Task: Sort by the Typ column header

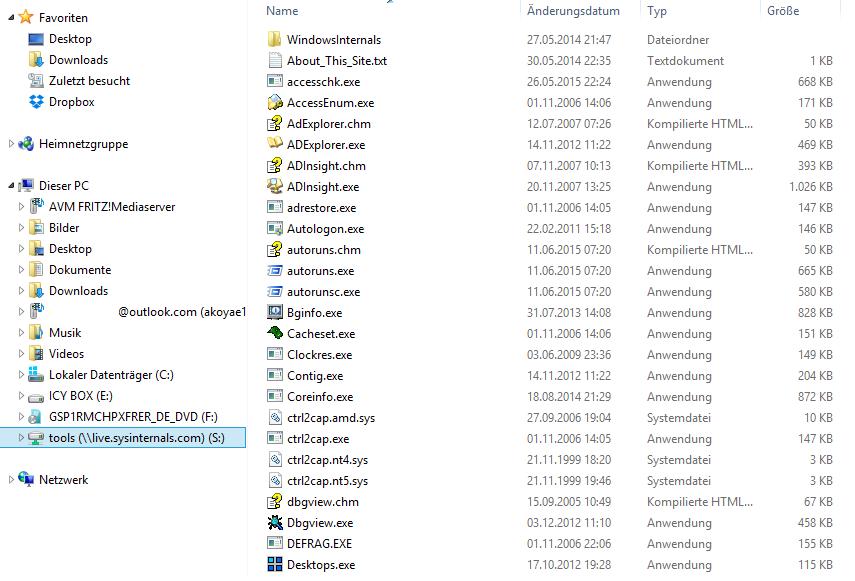Action: [657, 10]
